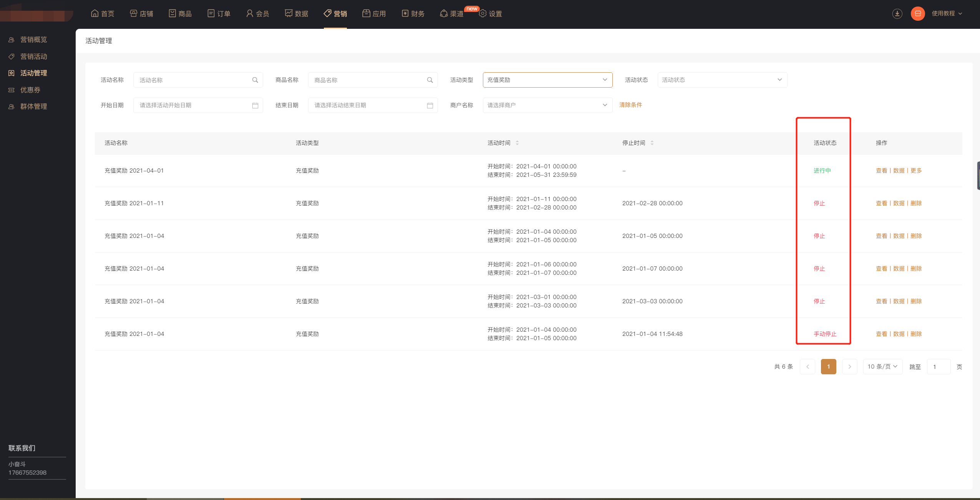
Task: Go to 营销概览 in sidebar
Action: click(x=33, y=40)
